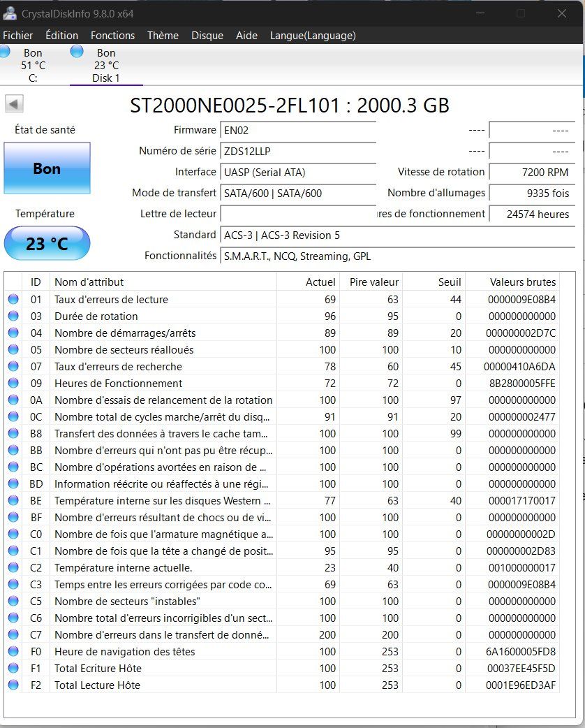This screenshot has height=728, width=585.
Task: Select row Nombre de secteurs réalloués
Action: tap(281, 349)
